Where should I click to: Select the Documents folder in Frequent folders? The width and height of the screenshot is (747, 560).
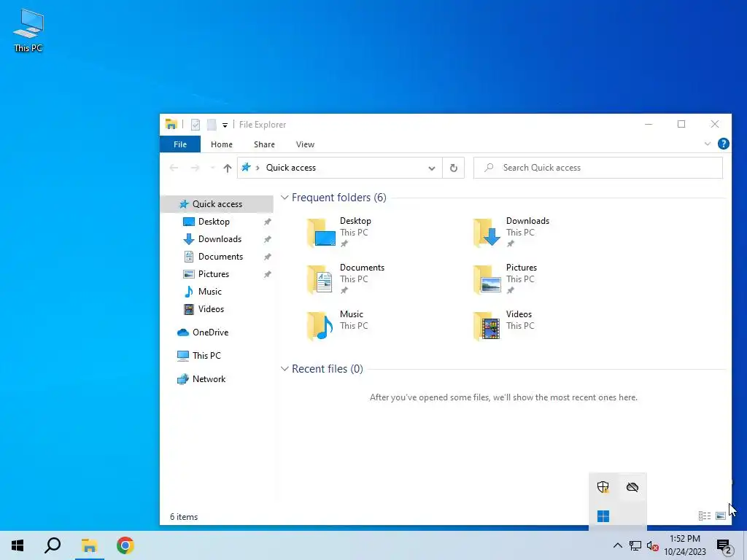coord(345,279)
